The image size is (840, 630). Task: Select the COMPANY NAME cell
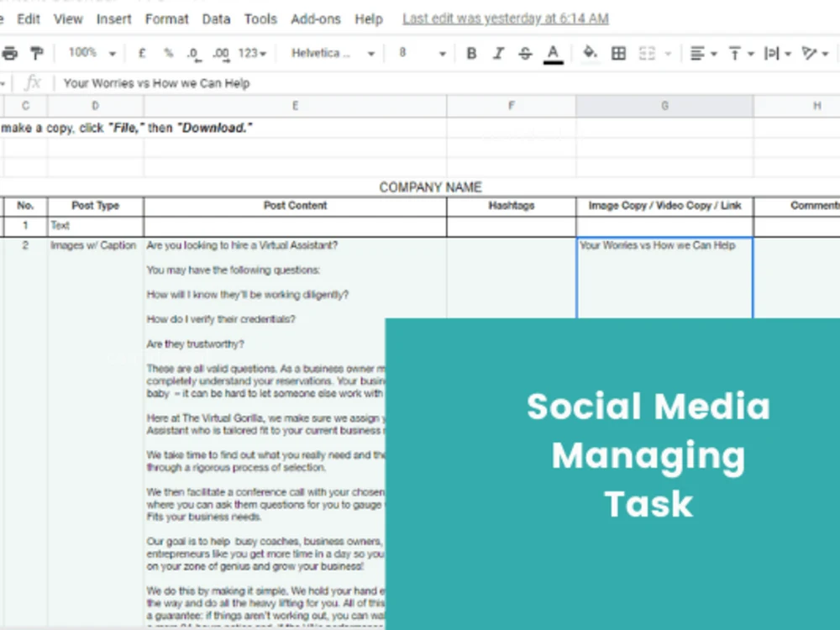[431, 187]
